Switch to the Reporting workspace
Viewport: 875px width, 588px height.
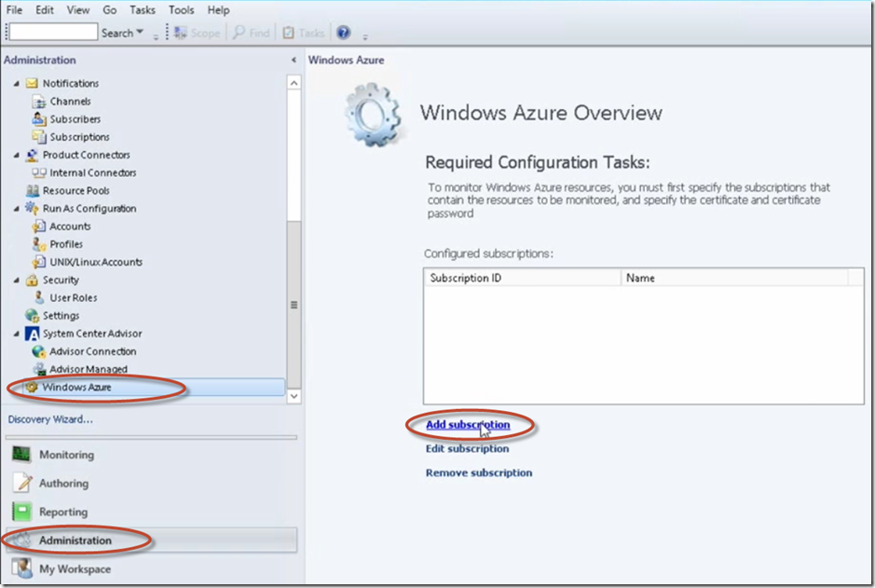(151, 512)
